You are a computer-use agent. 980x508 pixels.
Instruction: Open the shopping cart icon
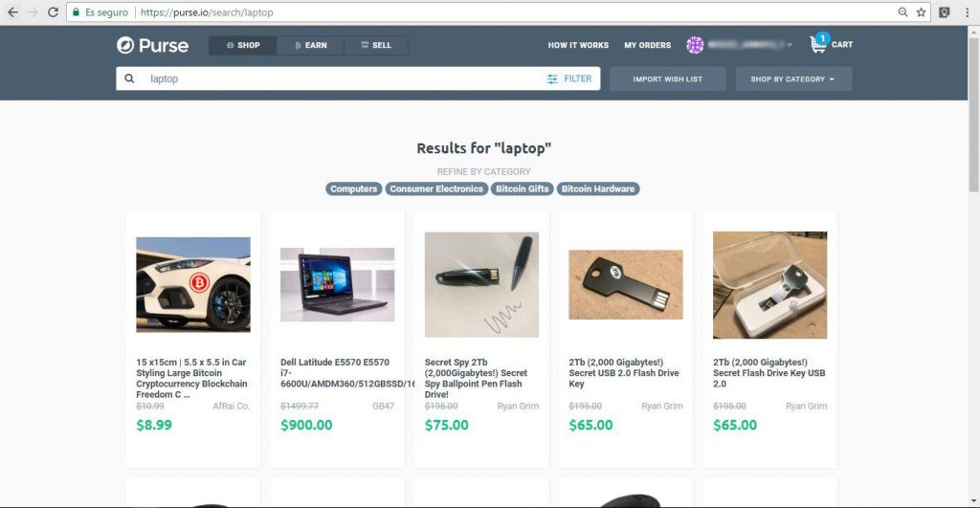(819, 44)
